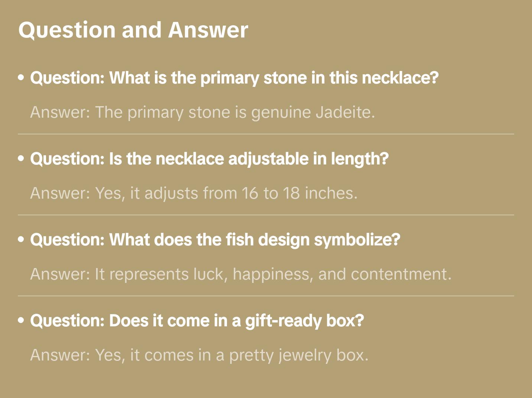532x398 pixels.
Task: Click the "Question and Answer" heading
Action: point(133,30)
